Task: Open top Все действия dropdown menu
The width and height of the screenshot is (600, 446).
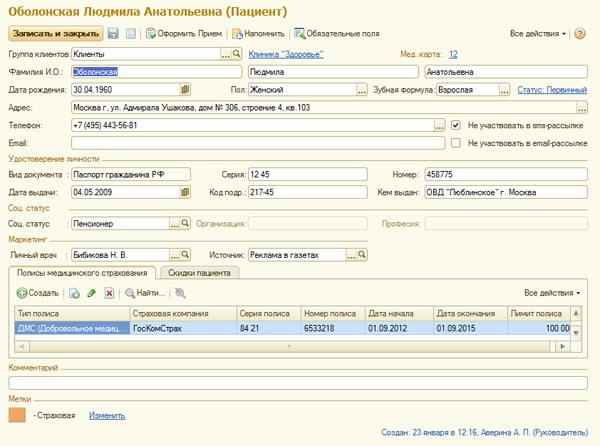Action: pyautogui.click(x=538, y=34)
